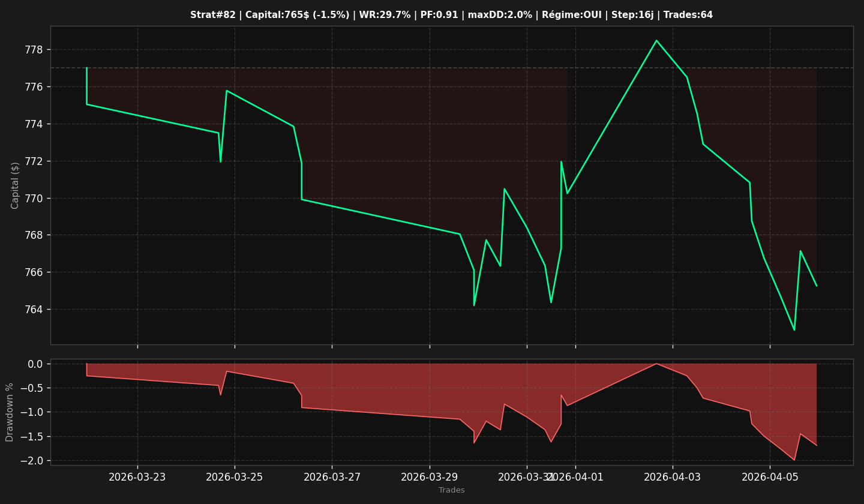Image resolution: width=864 pixels, height=504 pixels.
Task: Click the 'Capital ($)' y-axis label
Action: tap(16, 185)
